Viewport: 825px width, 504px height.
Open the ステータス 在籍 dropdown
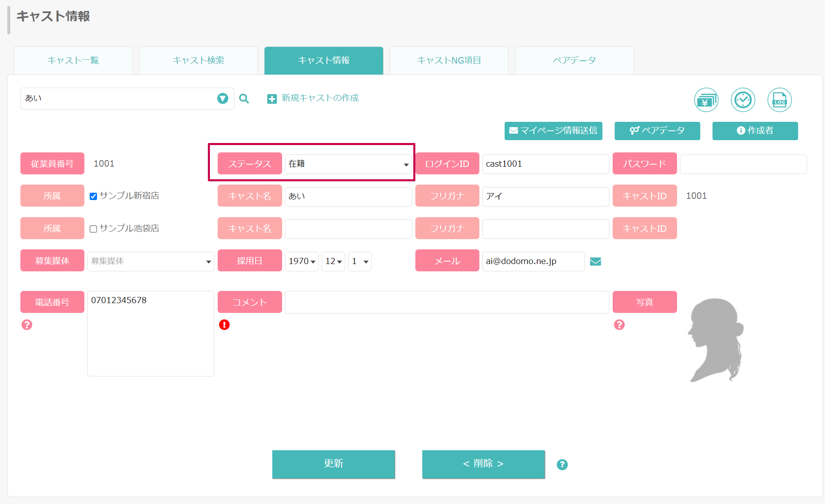(348, 164)
